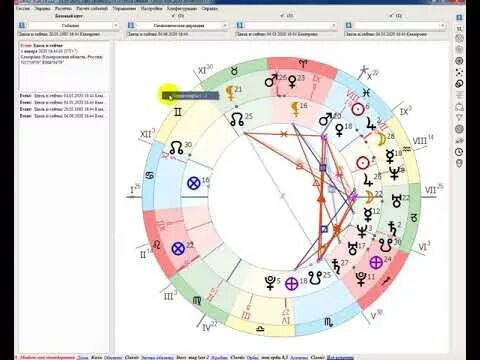This screenshot has width=480, height=360.
Task: Open the Расчет событий menu
Action: [x=92, y=9]
